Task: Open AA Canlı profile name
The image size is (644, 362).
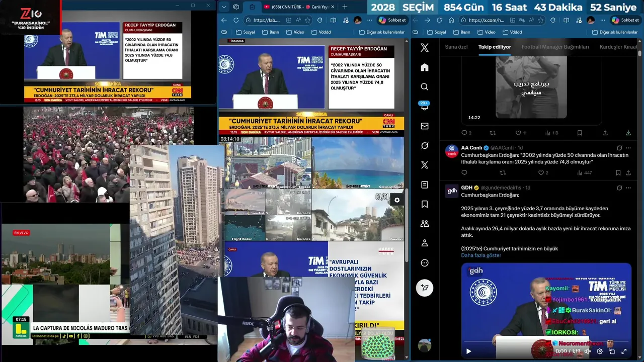Action: pyautogui.click(x=471, y=148)
